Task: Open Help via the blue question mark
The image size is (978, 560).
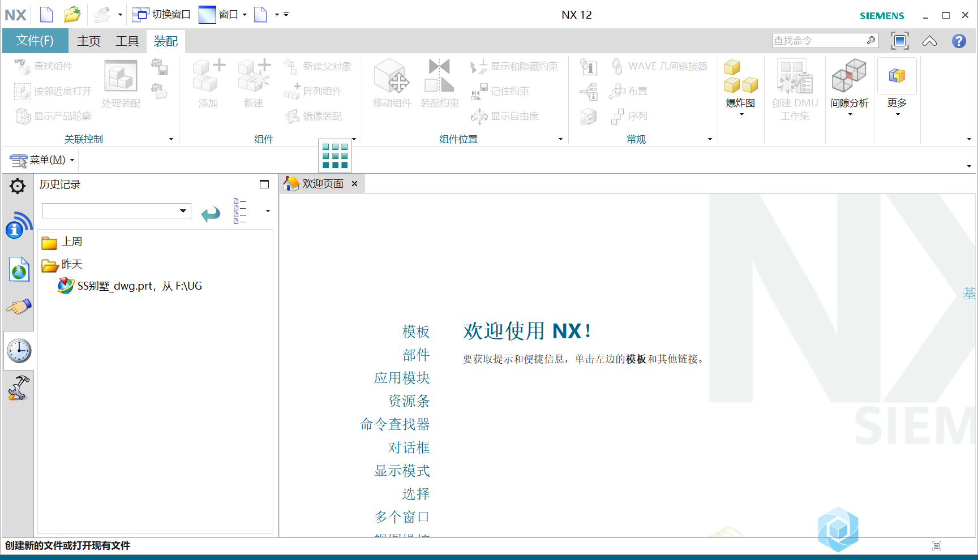Action: click(x=959, y=41)
